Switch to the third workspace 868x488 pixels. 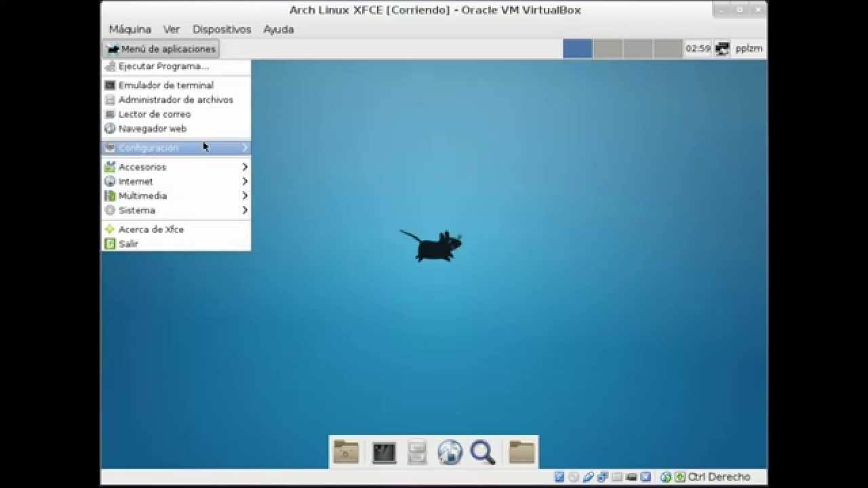tap(638, 49)
